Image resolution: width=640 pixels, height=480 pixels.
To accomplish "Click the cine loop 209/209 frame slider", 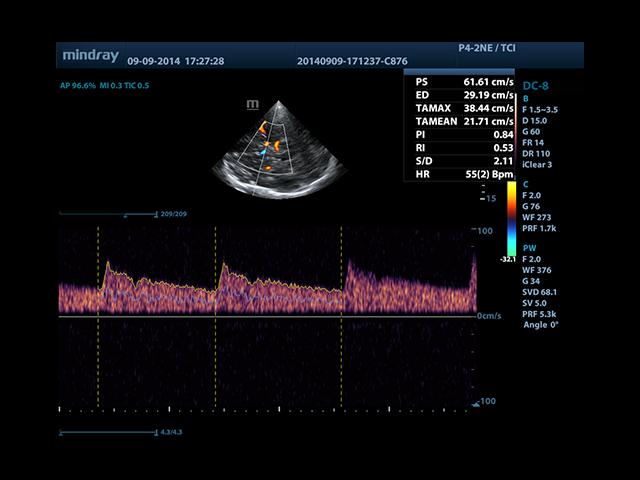I will click(108, 214).
